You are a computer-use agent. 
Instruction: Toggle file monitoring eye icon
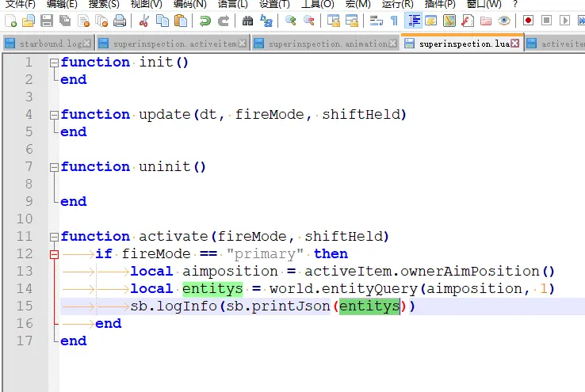[x=504, y=21]
